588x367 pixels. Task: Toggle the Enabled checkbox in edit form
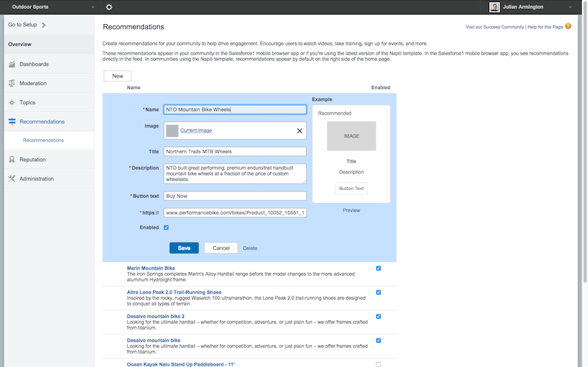(166, 227)
